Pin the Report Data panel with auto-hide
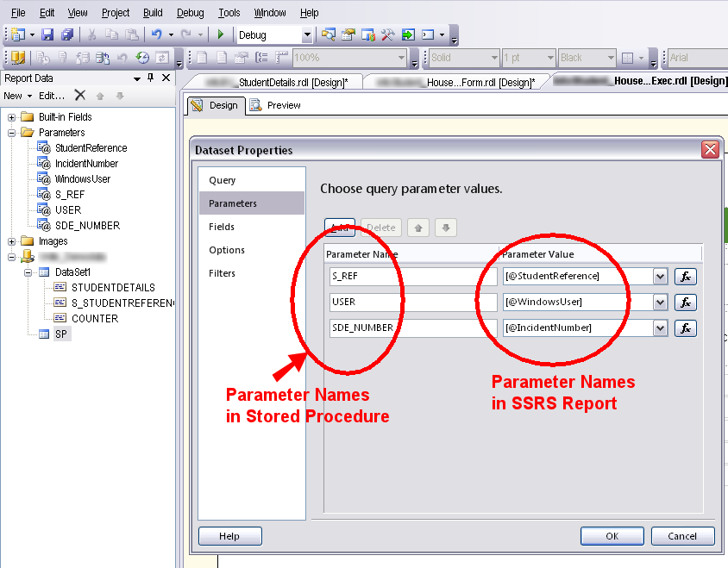This screenshot has height=568, width=728. point(151,78)
